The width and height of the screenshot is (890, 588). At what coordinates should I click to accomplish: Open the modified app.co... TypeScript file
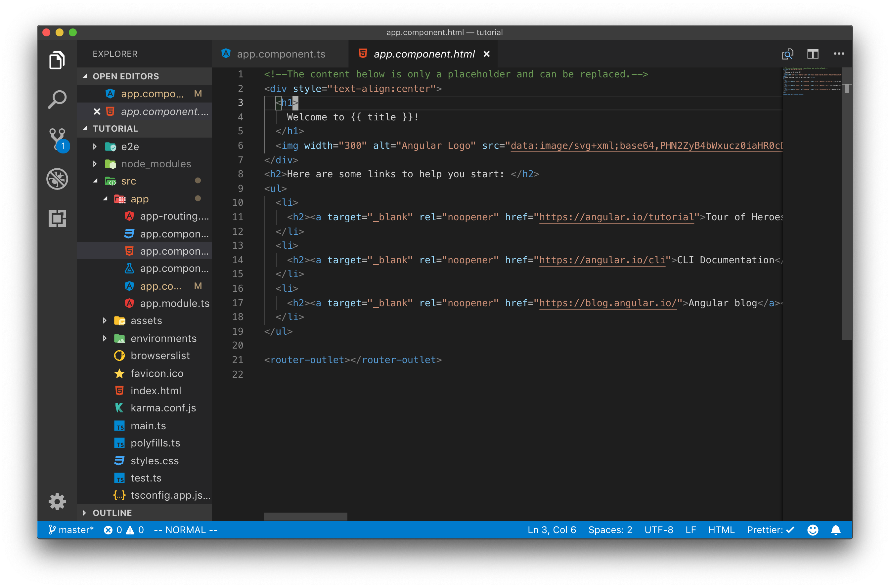point(144,286)
